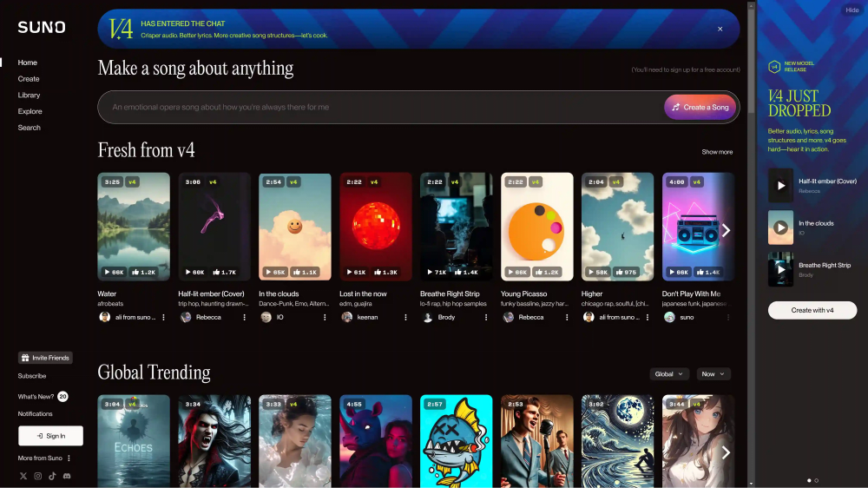Screen dimensions: 868x488
Task: Open Create in sidebar
Action: 29,79
